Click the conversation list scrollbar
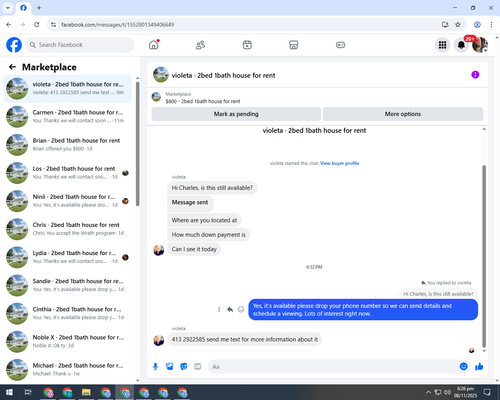 click(x=138, y=143)
